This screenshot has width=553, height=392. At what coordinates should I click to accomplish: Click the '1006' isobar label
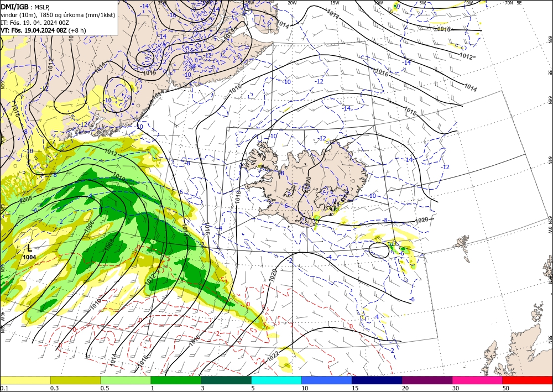[90, 227]
